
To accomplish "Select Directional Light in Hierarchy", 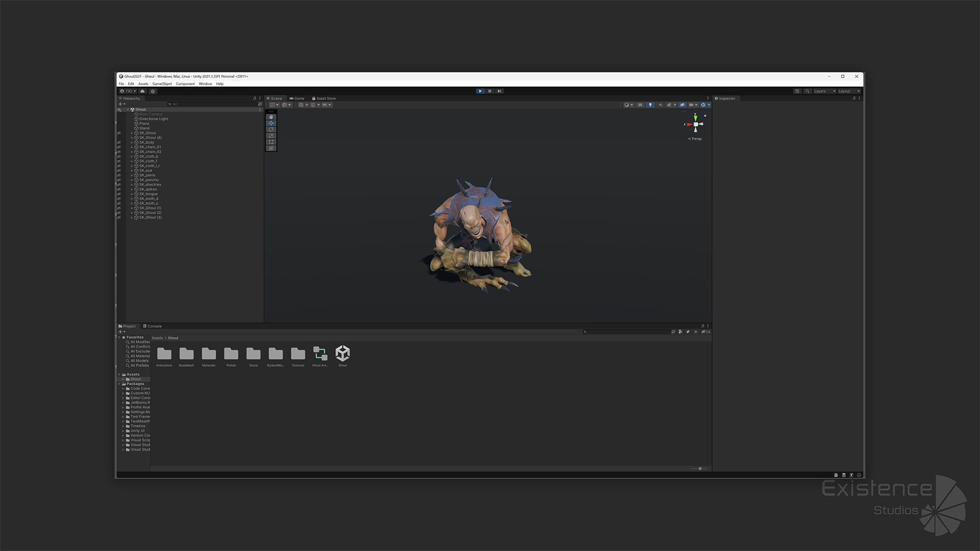I will coord(154,119).
